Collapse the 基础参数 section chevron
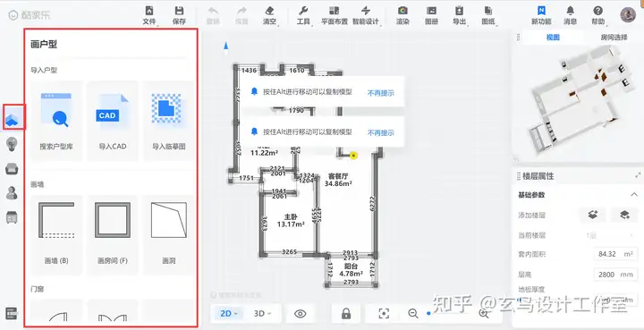This screenshot has width=644, height=330. (x=633, y=195)
